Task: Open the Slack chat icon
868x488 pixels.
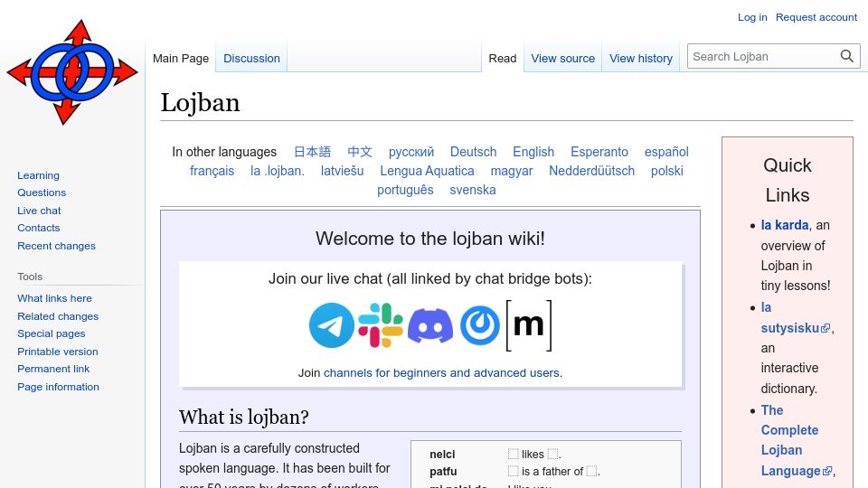Action: 381,325
